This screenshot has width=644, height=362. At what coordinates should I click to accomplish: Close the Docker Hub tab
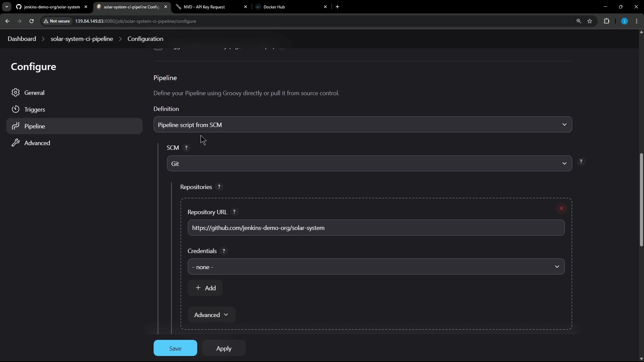[325, 7]
